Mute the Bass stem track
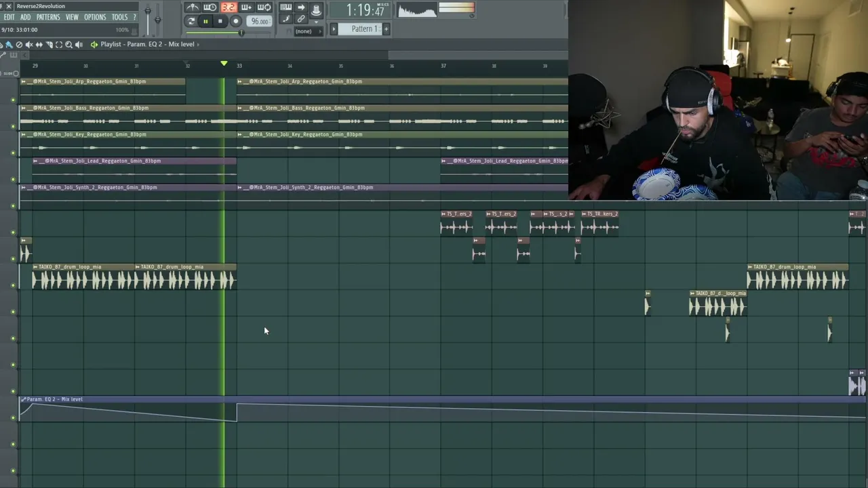Screen dimensions: 868x488 (13, 126)
